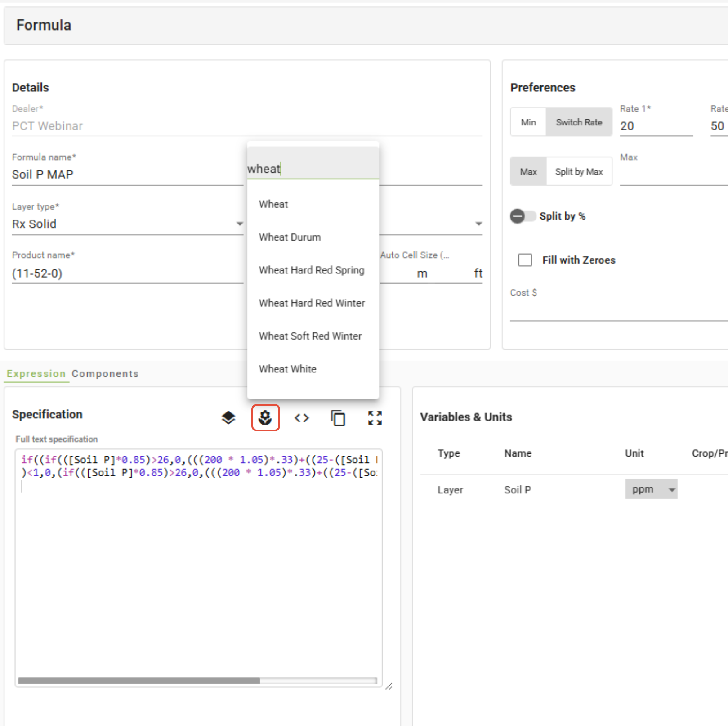Click the horizontal scrollbar in specification box
The width and height of the screenshot is (728, 726).
tap(139, 681)
